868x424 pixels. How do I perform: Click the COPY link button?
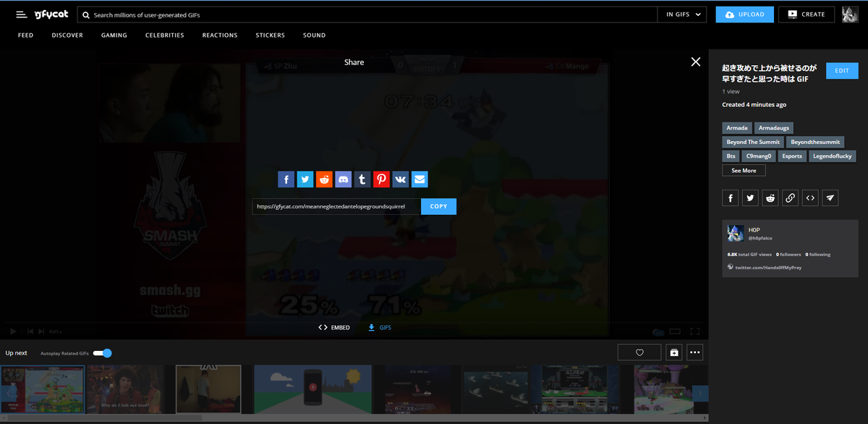point(438,206)
